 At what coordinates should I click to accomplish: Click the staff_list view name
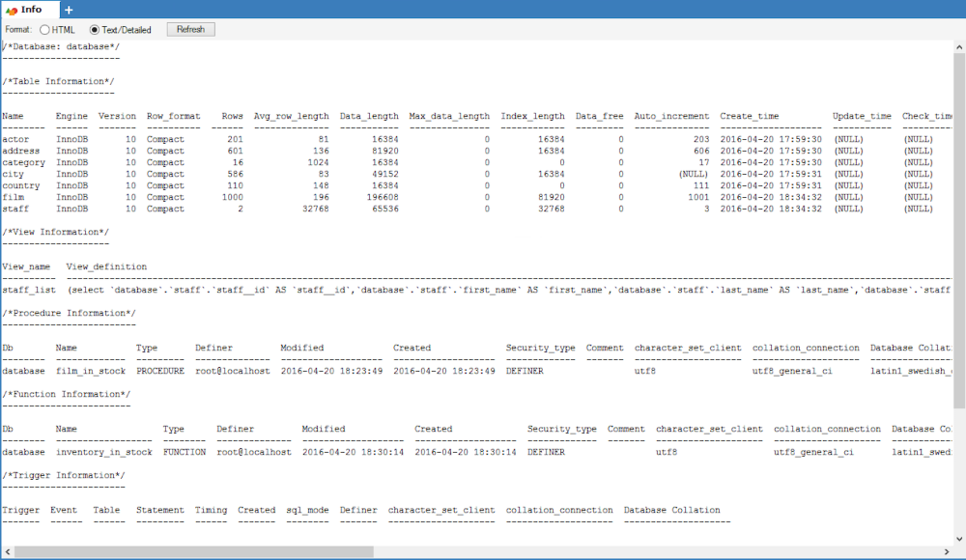(x=28, y=290)
